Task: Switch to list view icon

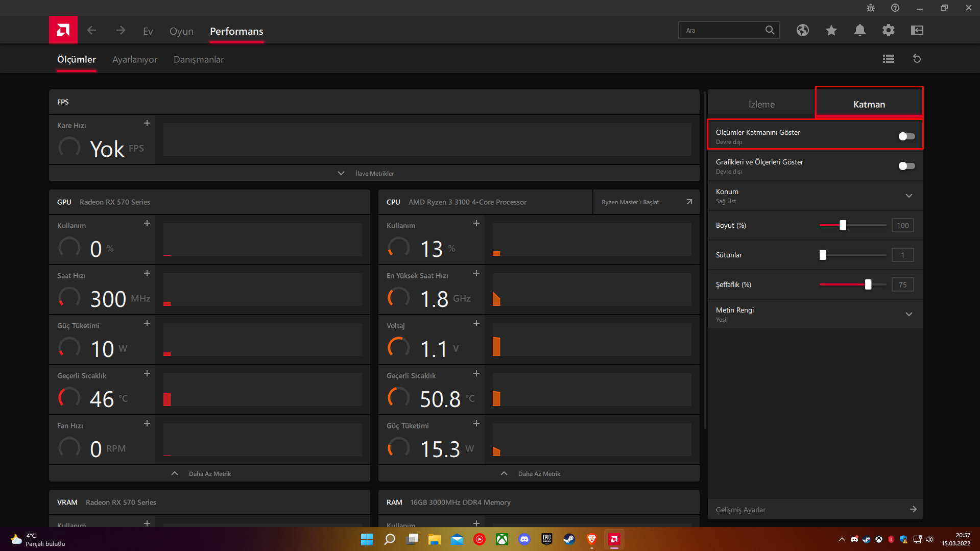Action: pyautogui.click(x=889, y=59)
